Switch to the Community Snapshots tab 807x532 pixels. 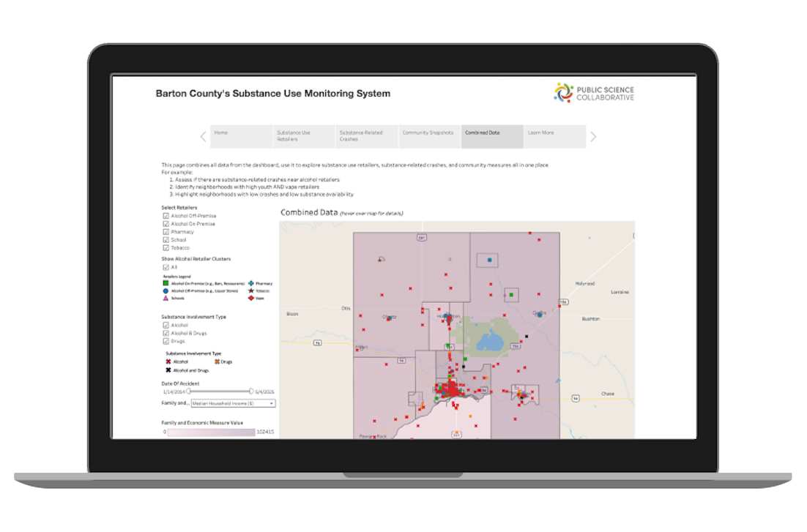click(428, 134)
